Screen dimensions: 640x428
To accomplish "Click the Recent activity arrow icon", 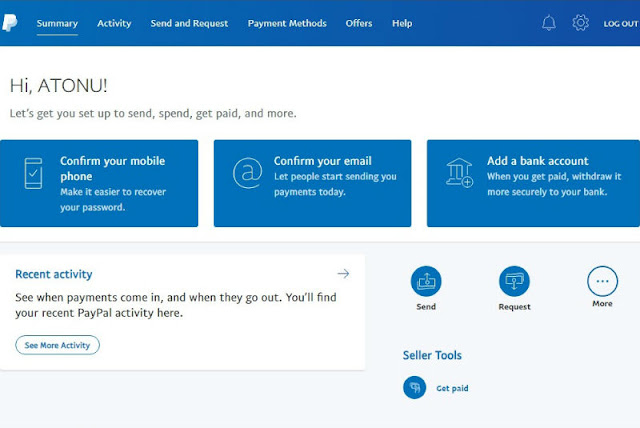I will coord(343,274).
